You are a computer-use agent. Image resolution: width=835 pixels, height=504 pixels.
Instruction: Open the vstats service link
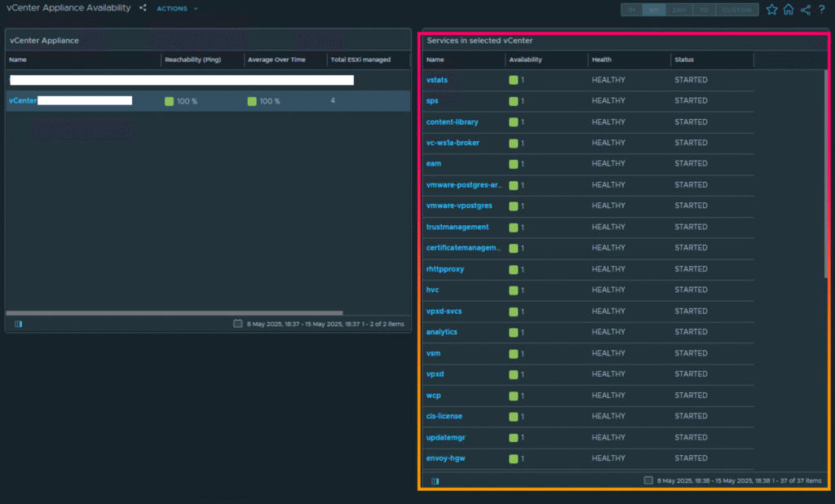click(437, 80)
